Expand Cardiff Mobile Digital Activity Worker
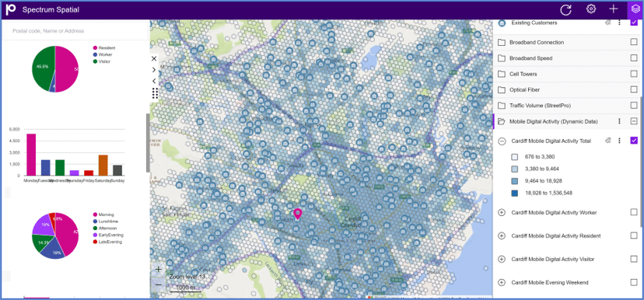Screen dimensions: 644x300 pos(501,213)
